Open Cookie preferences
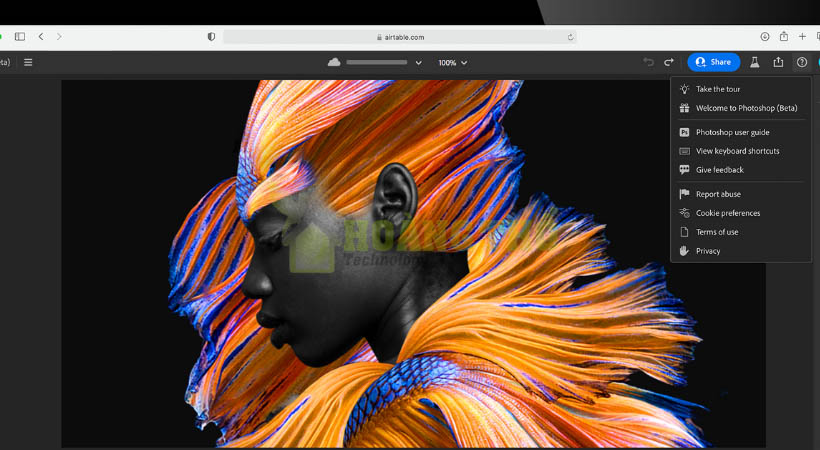Viewport: 820px width, 450px height. (x=741, y=213)
